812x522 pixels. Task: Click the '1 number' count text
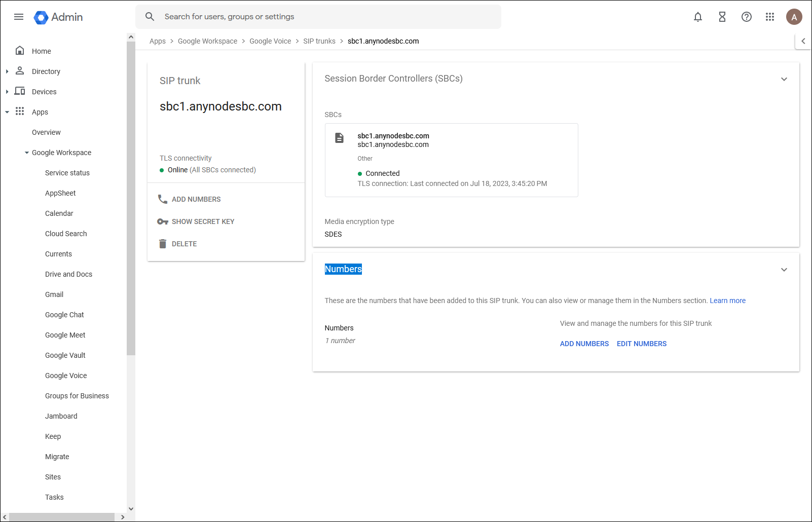(x=340, y=341)
